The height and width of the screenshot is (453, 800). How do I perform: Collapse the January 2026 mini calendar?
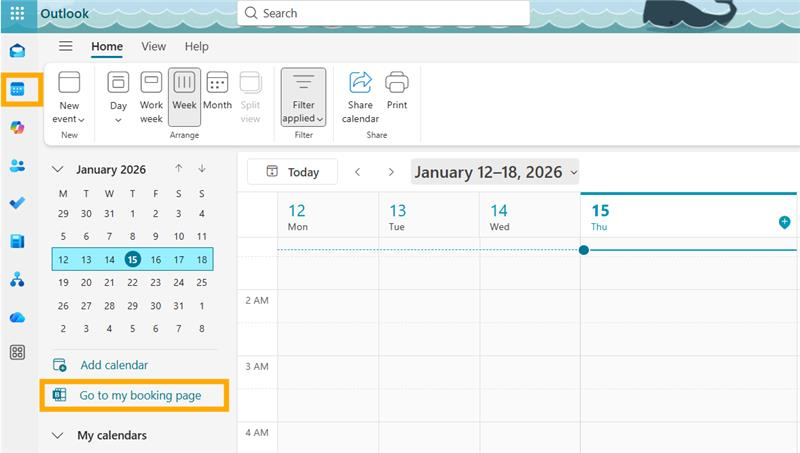pos(58,169)
